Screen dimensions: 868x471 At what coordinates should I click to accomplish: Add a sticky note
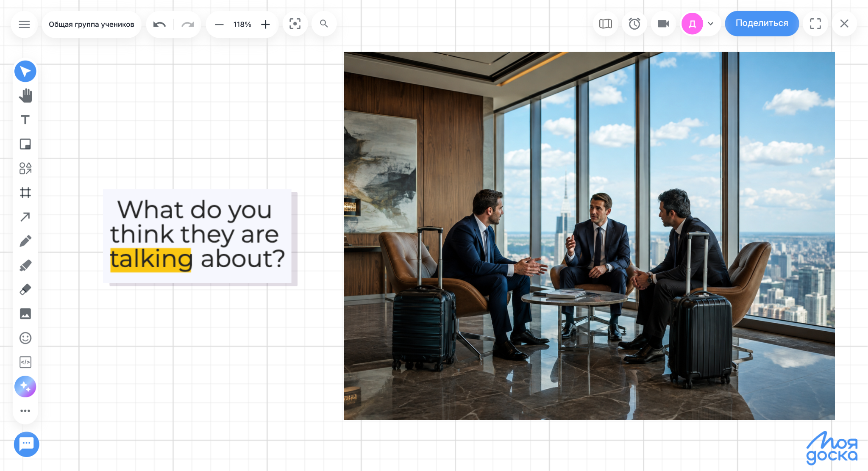pyautogui.click(x=25, y=144)
